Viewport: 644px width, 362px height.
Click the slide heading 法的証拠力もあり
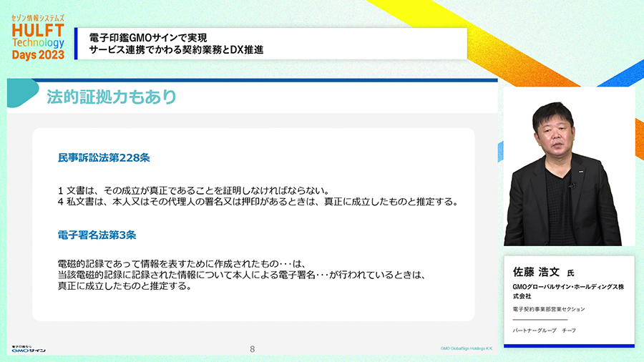click(x=111, y=97)
